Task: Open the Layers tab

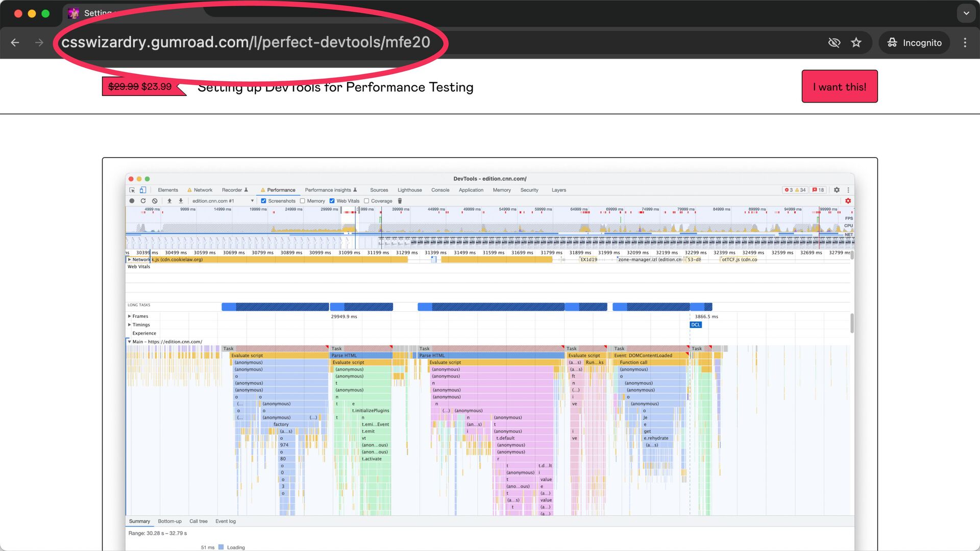Action: tap(559, 190)
